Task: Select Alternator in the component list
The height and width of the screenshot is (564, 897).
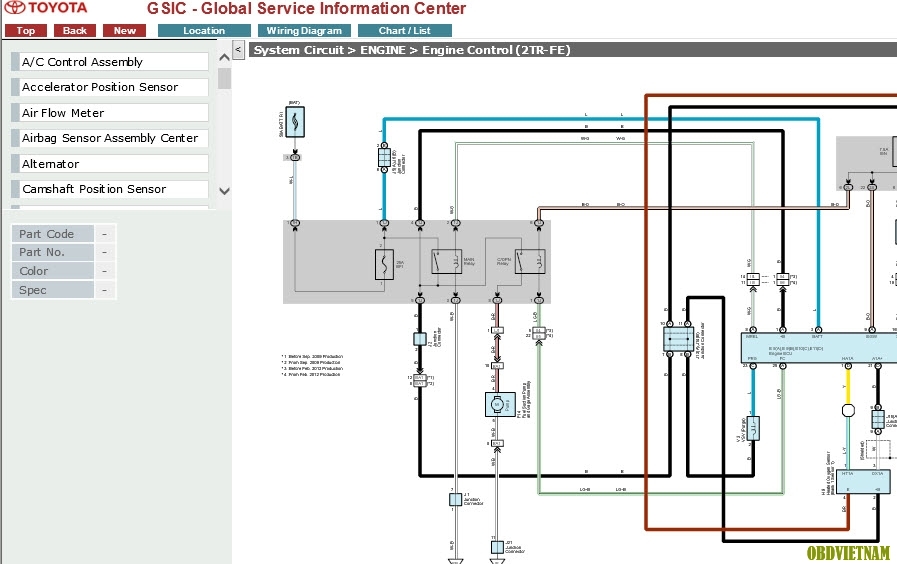Action: pos(110,164)
